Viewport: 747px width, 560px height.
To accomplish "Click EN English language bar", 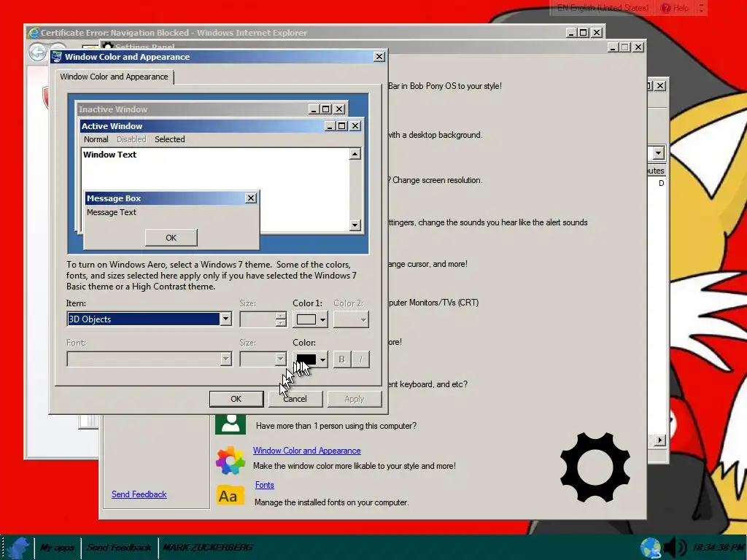I will pyautogui.click(x=603, y=8).
